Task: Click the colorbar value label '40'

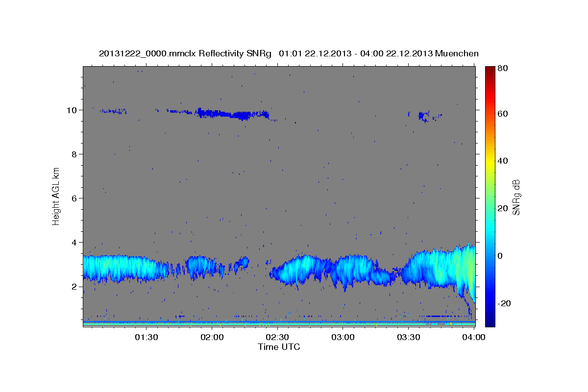Action: (x=503, y=161)
